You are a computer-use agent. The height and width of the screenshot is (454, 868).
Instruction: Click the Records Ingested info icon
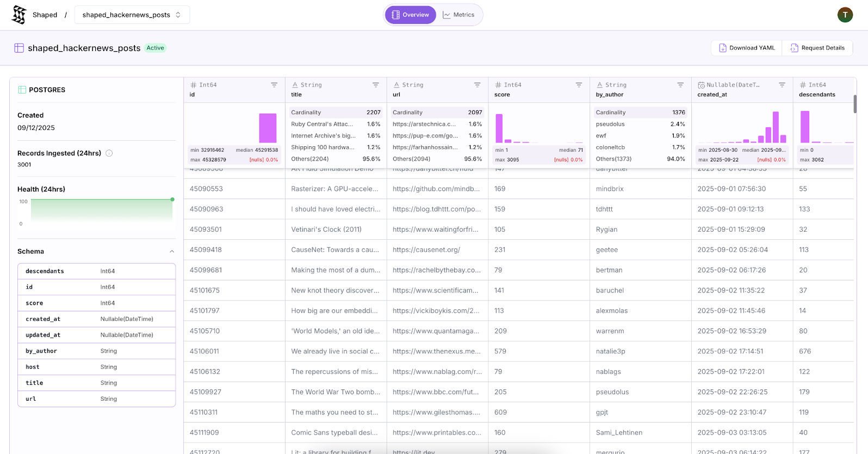point(109,153)
